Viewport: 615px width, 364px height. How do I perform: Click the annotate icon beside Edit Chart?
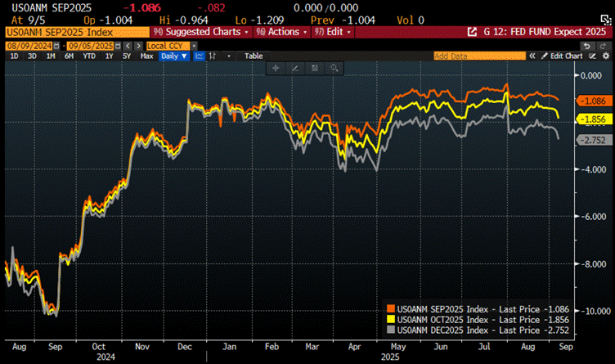[x=593, y=56]
